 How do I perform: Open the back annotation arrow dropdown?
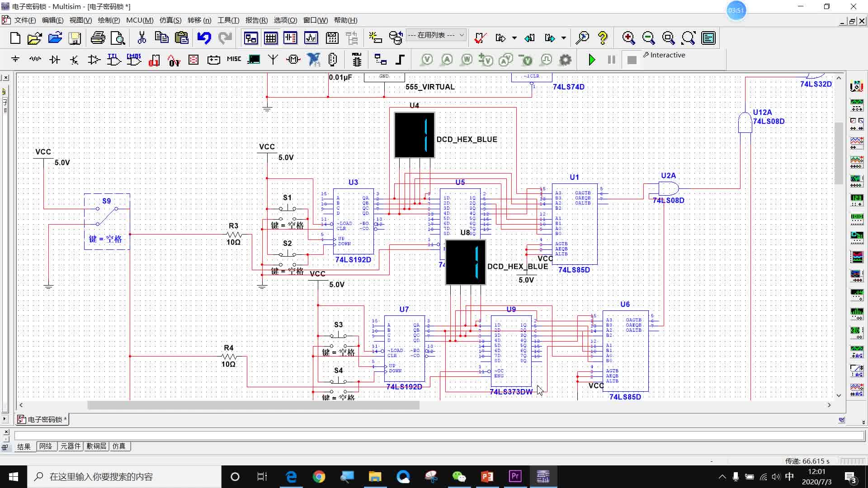[514, 38]
